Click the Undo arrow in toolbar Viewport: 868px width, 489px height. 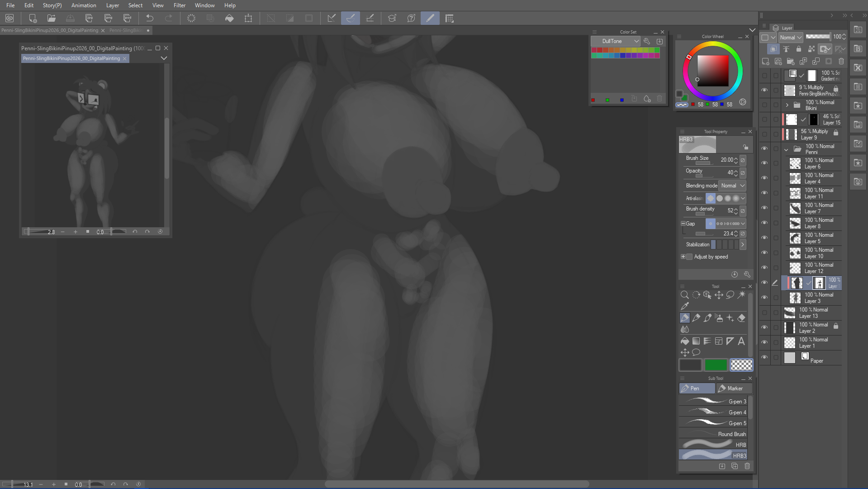[x=150, y=19]
